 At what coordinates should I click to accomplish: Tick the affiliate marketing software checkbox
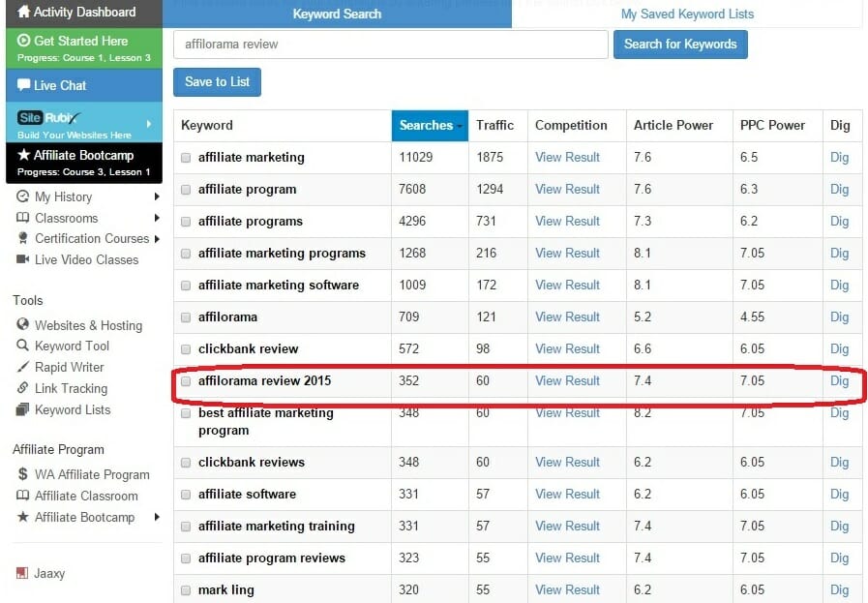pos(186,286)
